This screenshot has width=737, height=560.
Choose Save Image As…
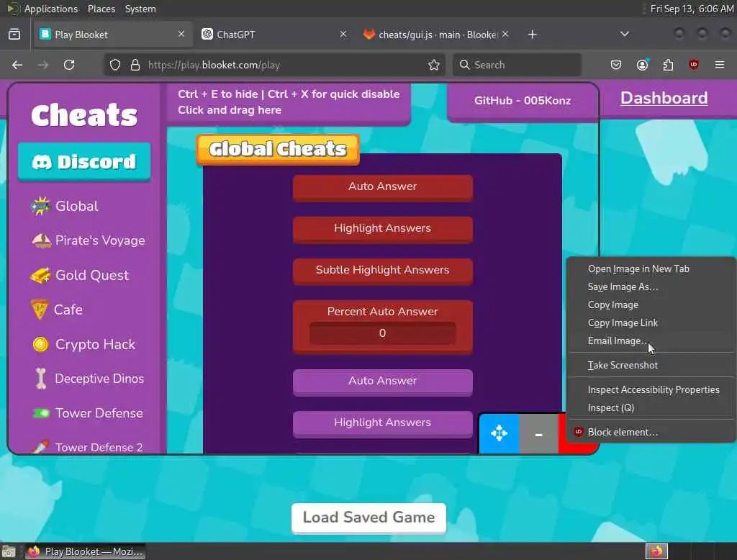click(651, 286)
